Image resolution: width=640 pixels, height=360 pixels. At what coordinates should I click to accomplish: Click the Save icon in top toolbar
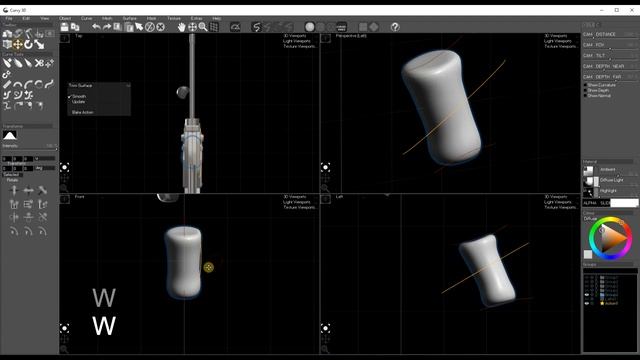tap(64, 27)
